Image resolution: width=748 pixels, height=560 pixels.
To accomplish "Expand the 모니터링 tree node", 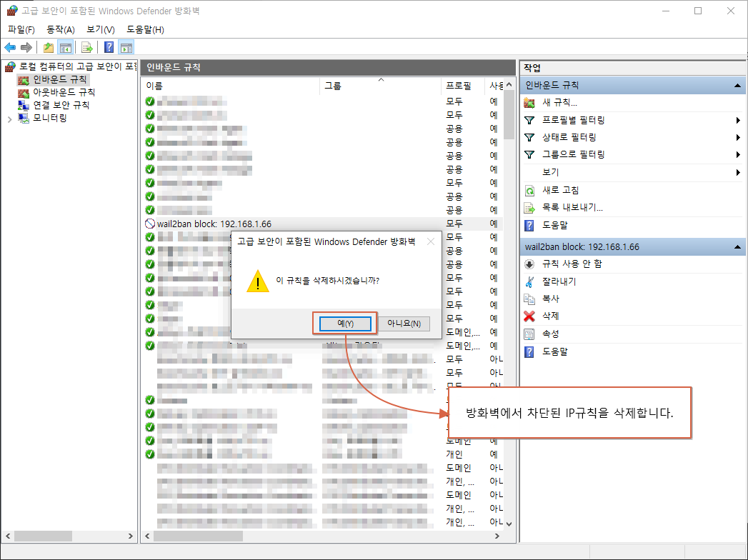I will click(x=9, y=119).
